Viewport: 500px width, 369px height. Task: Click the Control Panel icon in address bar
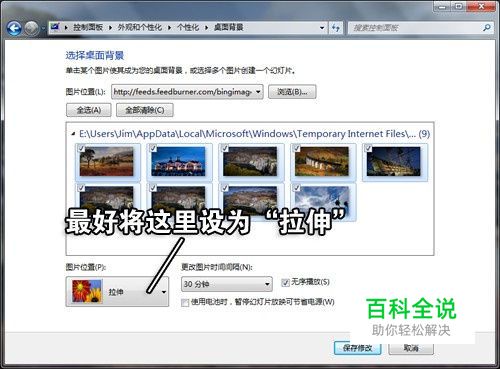[x=55, y=27]
